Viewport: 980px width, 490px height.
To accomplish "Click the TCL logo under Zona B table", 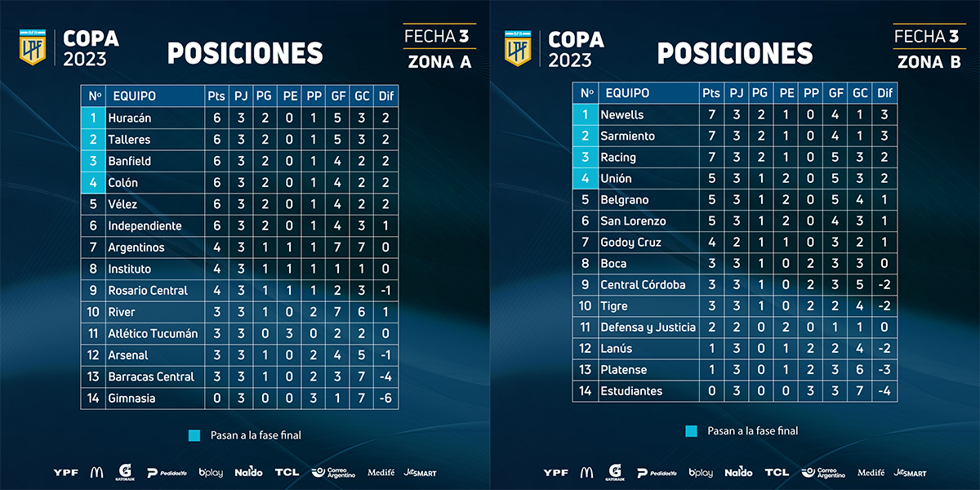I will tap(777, 472).
